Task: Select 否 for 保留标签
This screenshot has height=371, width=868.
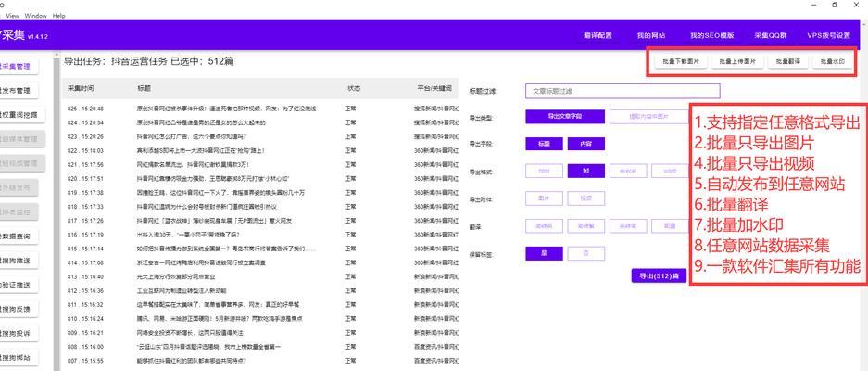Action: click(x=586, y=253)
